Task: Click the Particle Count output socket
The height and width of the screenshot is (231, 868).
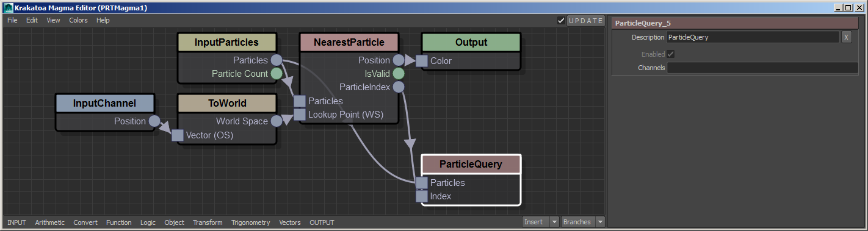Action: [276, 74]
